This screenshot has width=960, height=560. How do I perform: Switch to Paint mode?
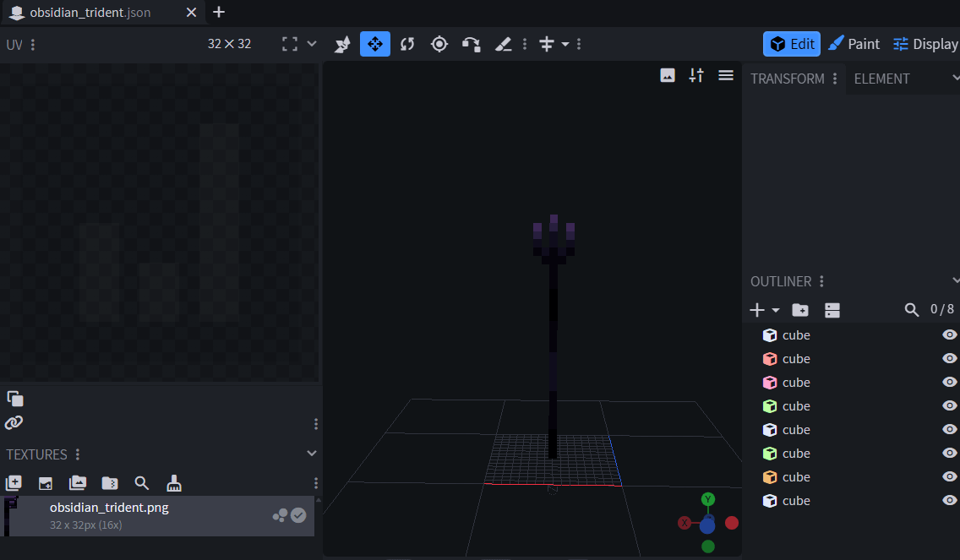coord(854,44)
